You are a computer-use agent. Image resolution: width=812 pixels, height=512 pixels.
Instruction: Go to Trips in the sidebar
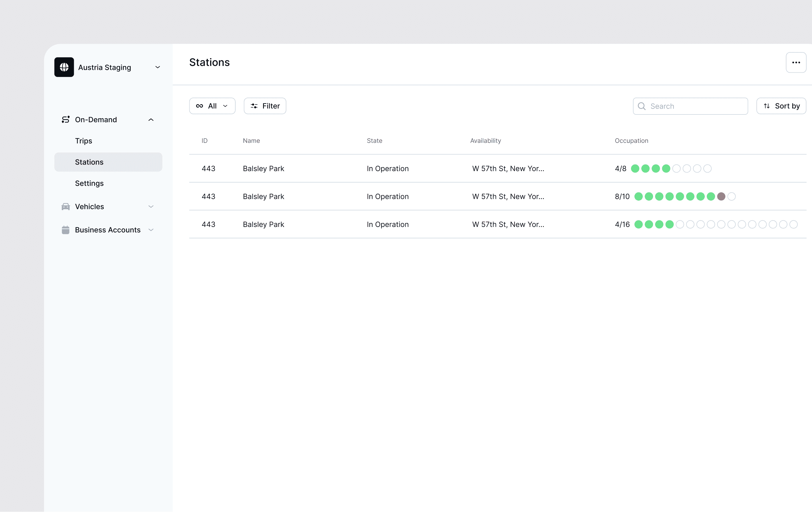point(83,141)
